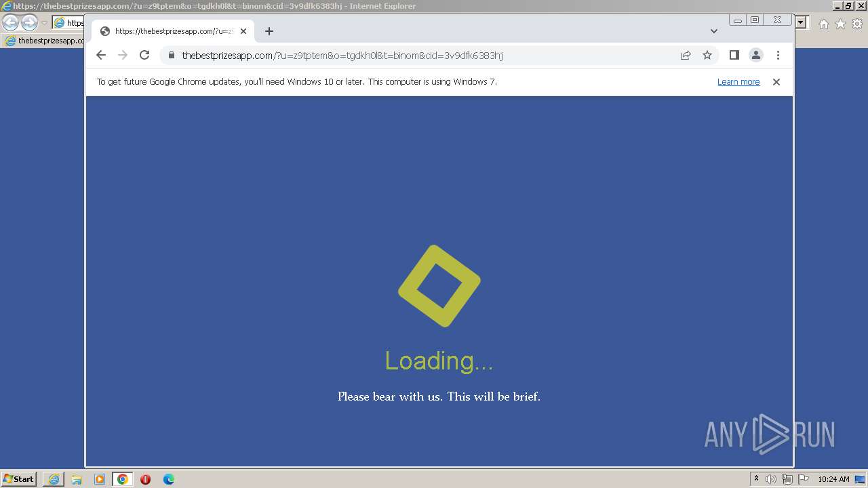Open Chrome three-dot menu
The width and height of the screenshot is (868, 488).
(x=778, y=56)
